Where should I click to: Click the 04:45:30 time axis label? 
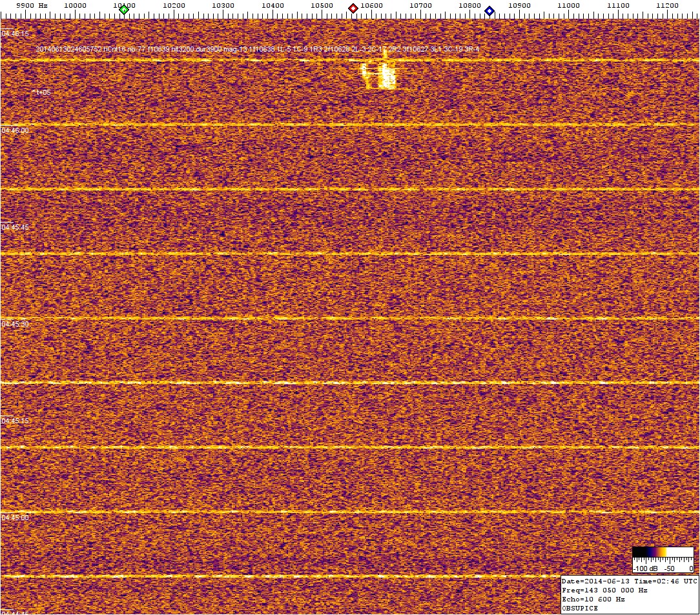coord(14,324)
